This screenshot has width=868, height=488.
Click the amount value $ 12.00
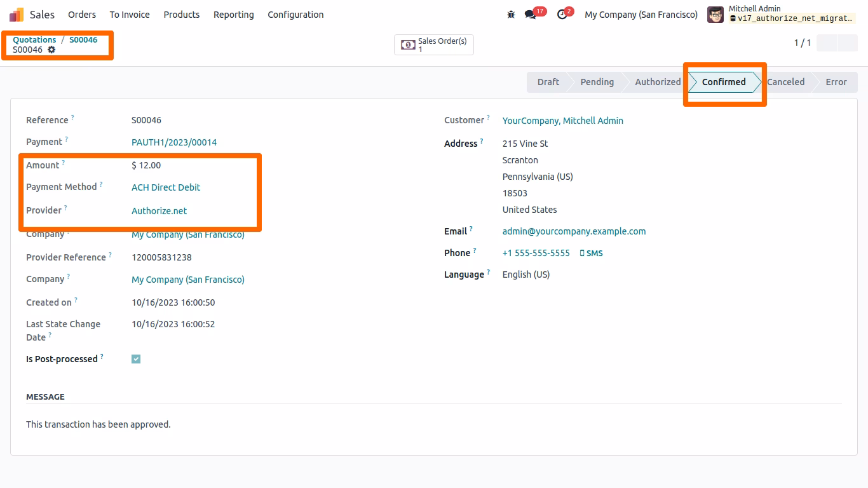click(x=146, y=165)
